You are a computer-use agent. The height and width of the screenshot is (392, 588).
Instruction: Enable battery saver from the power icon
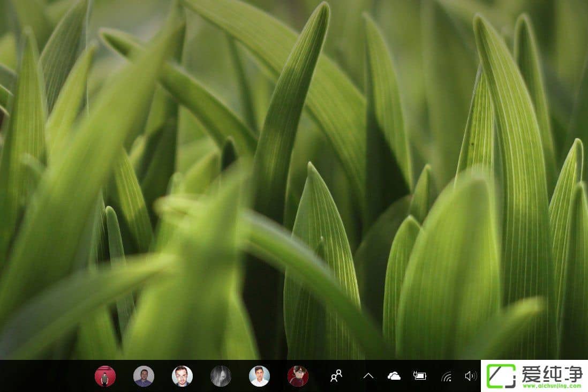pyautogui.click(x=421, y=376)
